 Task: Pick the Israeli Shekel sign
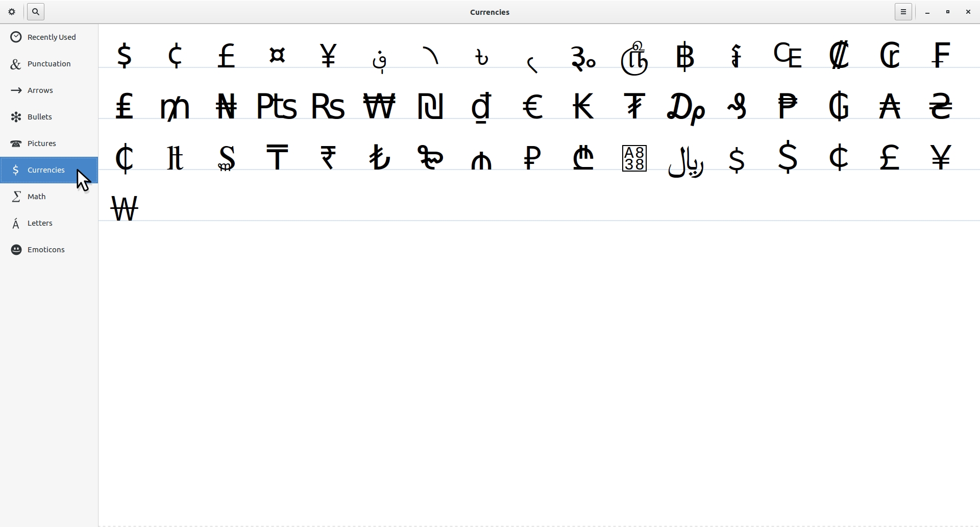pyautogui.click(x=431, y=107)
